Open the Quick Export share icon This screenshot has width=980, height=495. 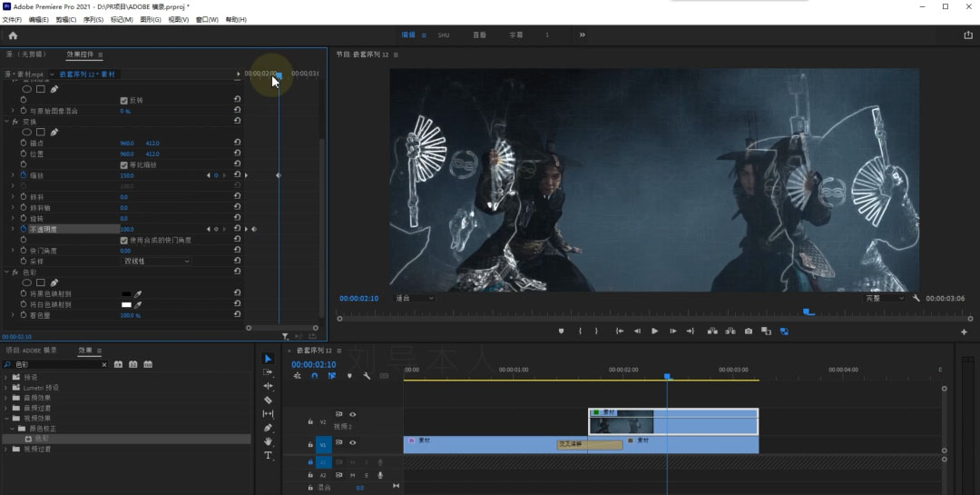pos(968,35)
